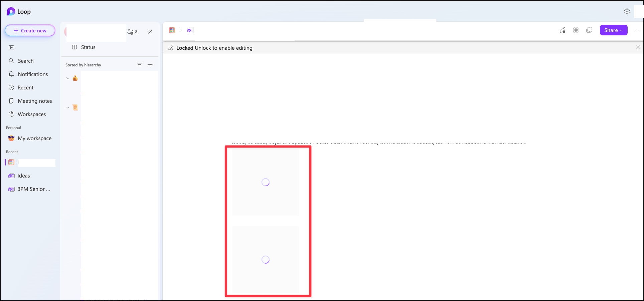Click the Ideas page icon

coord(11,176)
